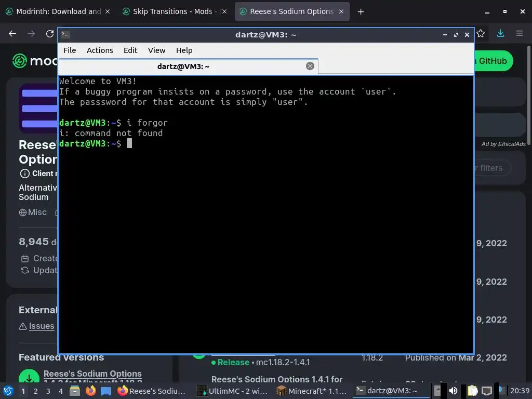
Task: Close the dartz@VM3 terminal tab
Action: point(310,66)
